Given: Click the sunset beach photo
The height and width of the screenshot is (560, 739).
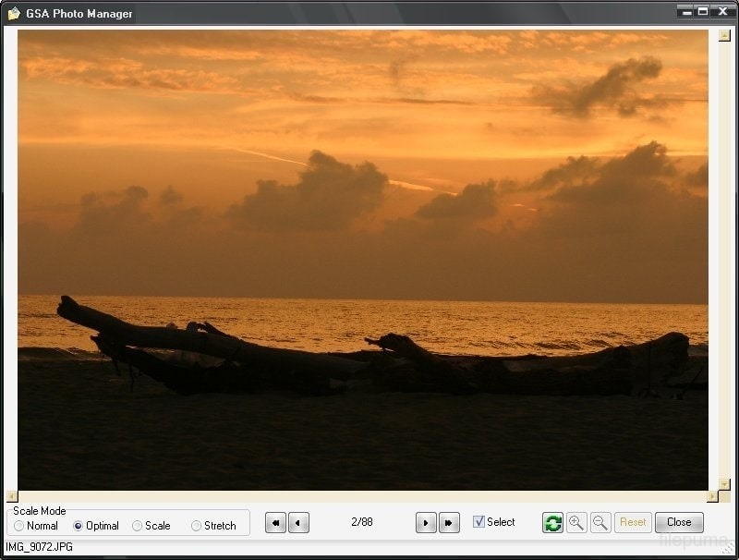Looking at the screenshot, I should 362,259.
